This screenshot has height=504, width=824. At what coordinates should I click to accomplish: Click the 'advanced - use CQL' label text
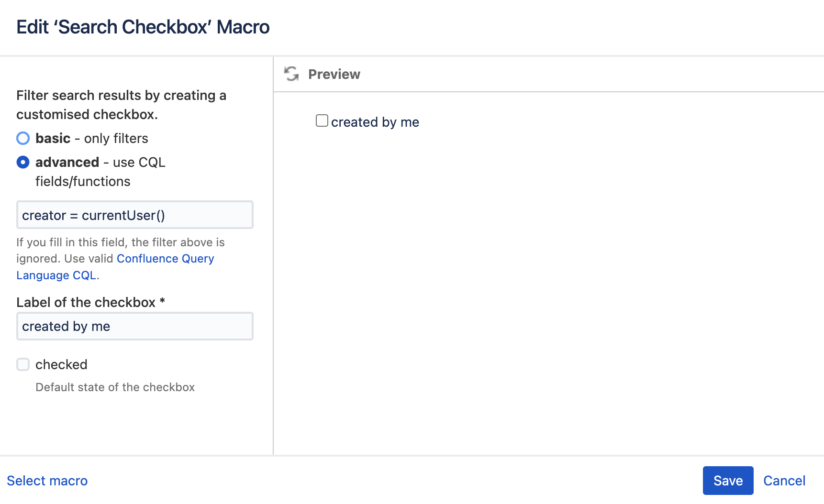[100, 163]
